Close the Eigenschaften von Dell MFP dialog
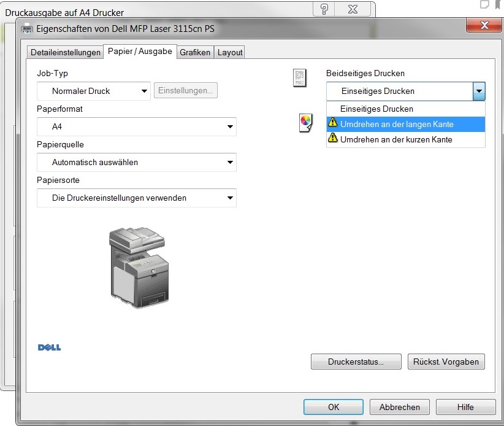Viewport: 504px width, 426px height. click(x=484, y=25)
